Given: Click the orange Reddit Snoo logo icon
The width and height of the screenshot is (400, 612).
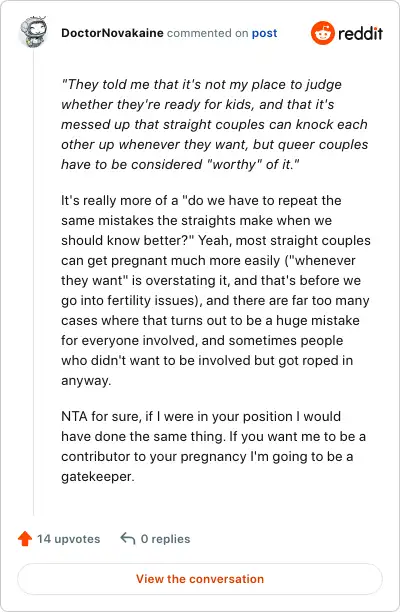Looking at the screenshot, I should tap(323, 33).
